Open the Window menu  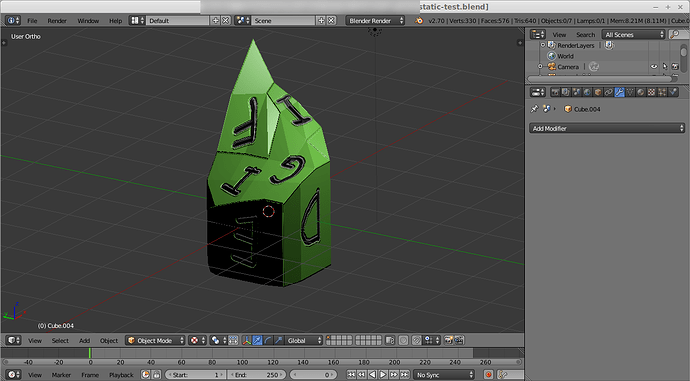tap(88, 21)
